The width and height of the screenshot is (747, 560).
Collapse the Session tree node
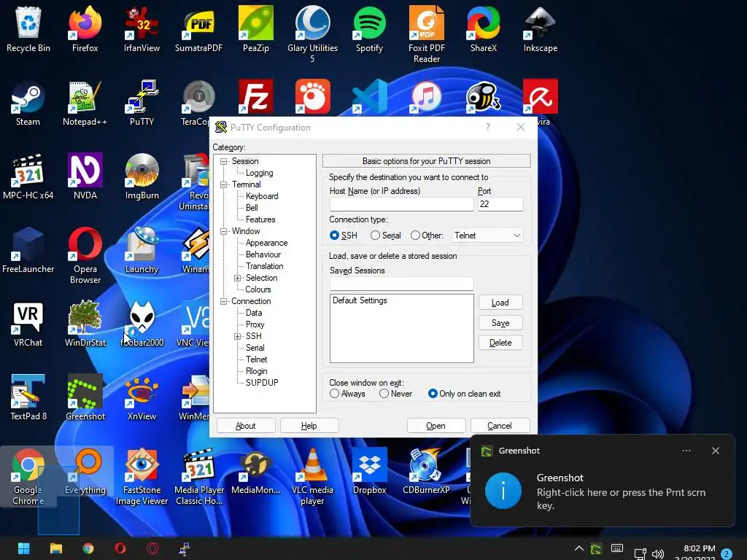[x=223, y=161]
